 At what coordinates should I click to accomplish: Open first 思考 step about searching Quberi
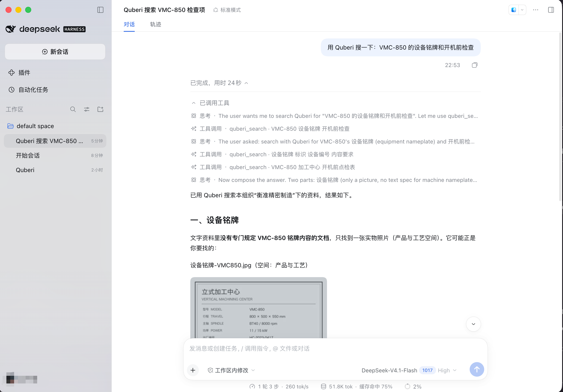pyautogui.click(x=335, y=116)
